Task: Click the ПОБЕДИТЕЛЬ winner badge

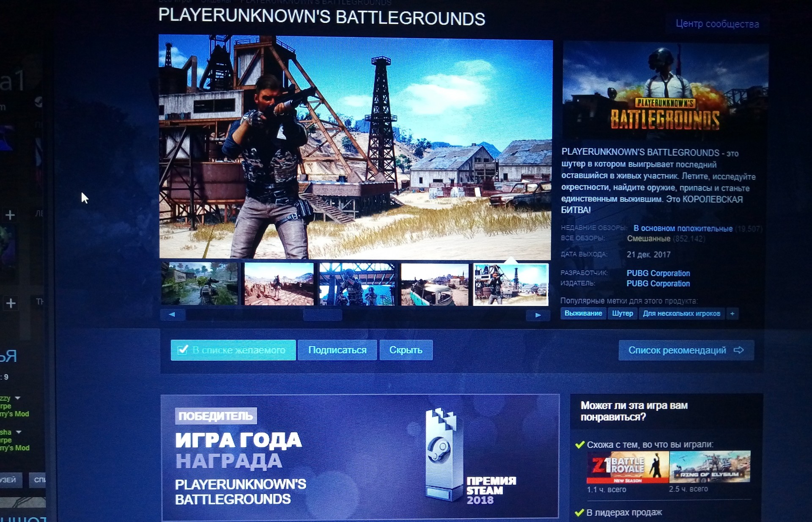Action: coord(216,416)
